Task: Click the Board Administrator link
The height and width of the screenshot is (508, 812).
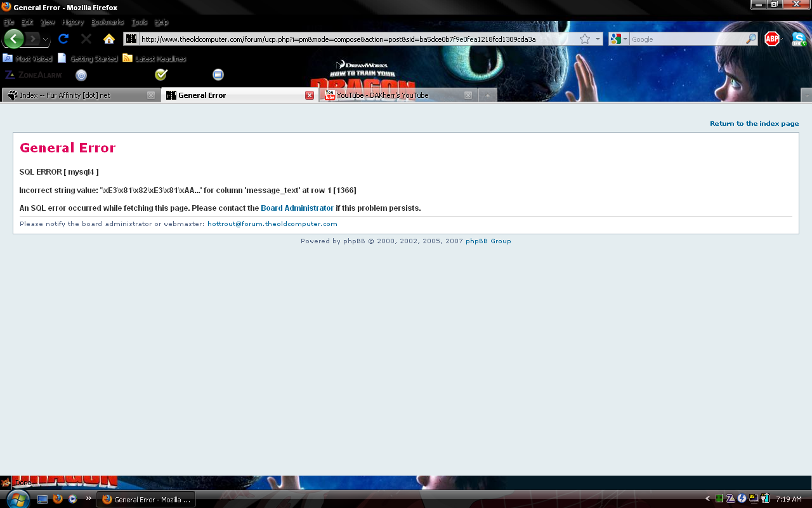Action: [297, 208]
